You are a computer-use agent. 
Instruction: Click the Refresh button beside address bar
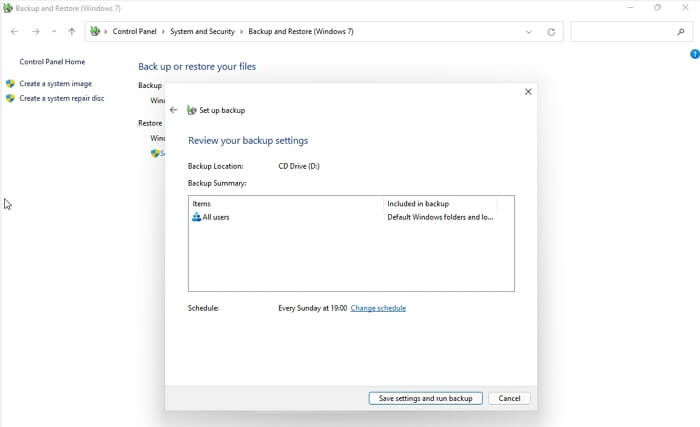click(551, 32)
